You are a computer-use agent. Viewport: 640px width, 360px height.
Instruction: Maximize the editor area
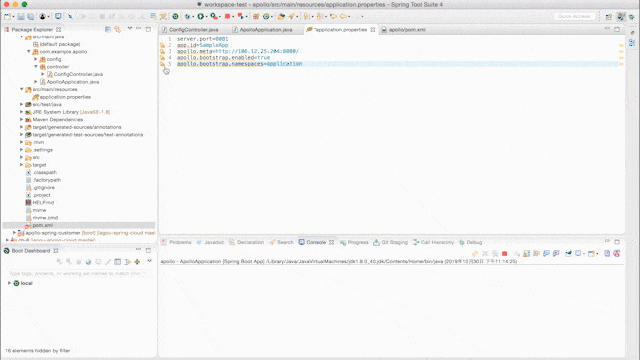[617, 29]
